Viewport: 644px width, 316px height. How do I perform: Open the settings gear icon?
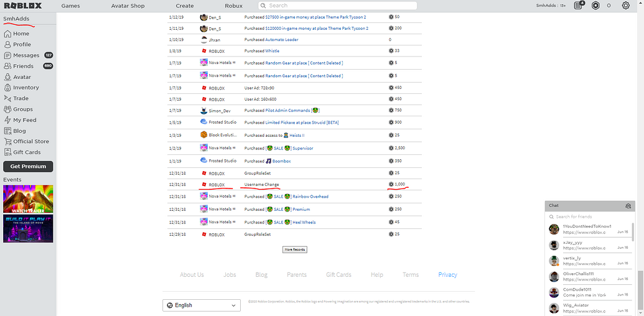[x=625, y=6]
